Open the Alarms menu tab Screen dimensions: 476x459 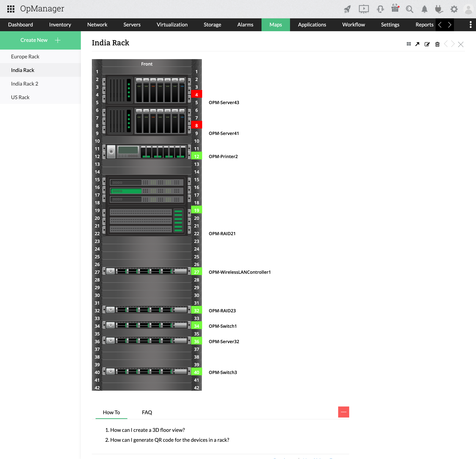click(245, 25)
